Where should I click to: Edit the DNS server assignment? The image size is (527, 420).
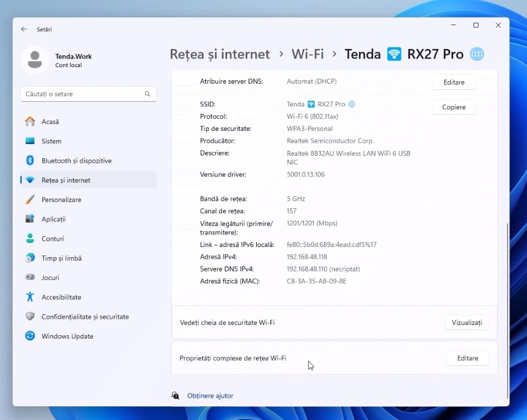[x=454, y=83]
